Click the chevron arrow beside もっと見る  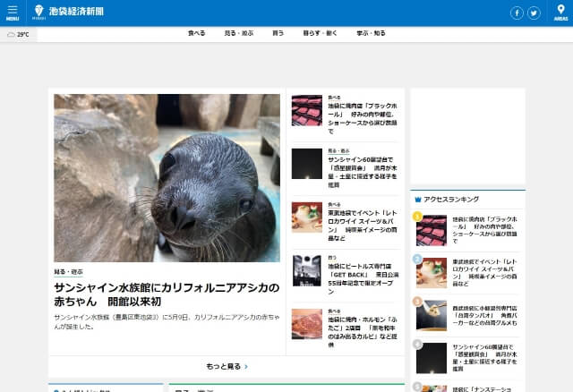point(246,366)
